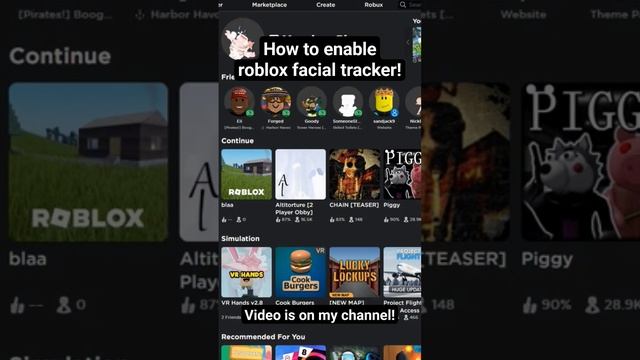Open friend Goody's avatar
Screen dimensions: 640x360
tap(311, 101)
